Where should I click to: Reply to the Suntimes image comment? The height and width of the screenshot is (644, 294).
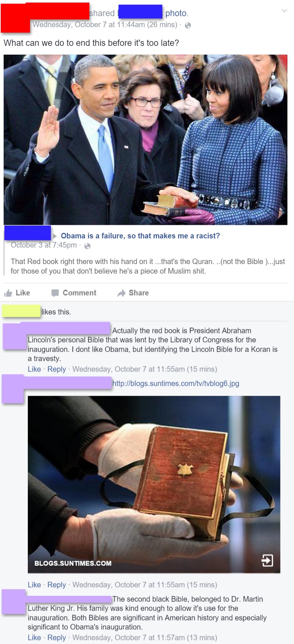tap(57, 585)
